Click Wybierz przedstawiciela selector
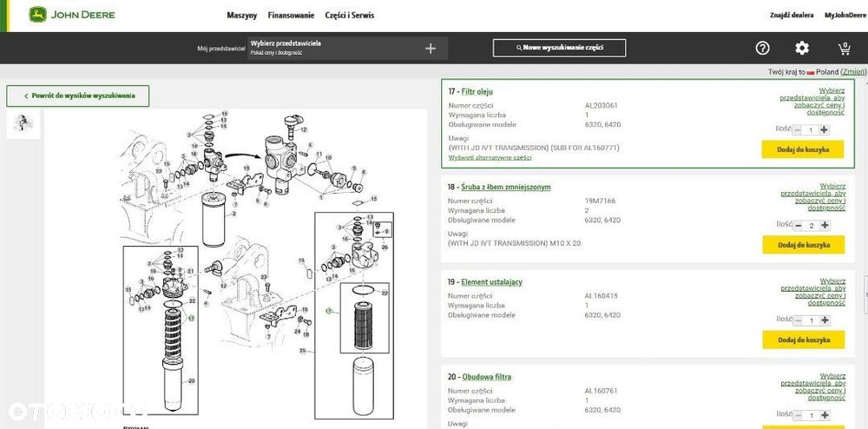This screenshot has width=868, height=429. point(348,48)
